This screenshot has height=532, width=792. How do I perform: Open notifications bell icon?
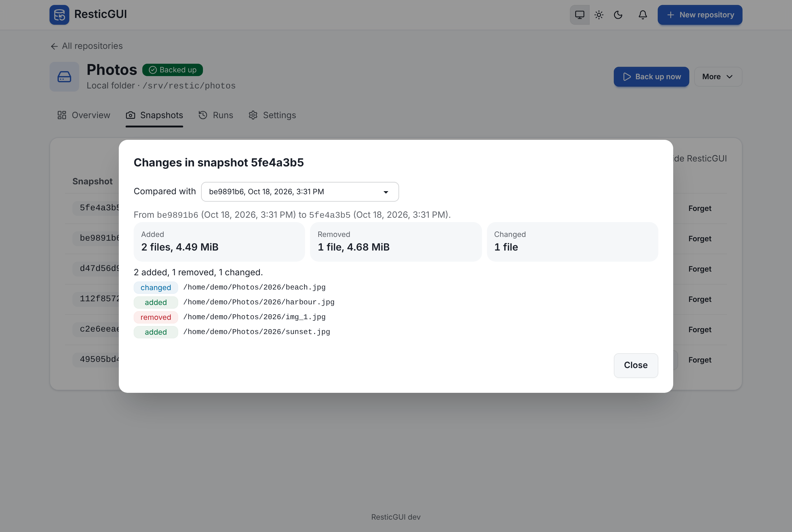[x=643, y=15]
